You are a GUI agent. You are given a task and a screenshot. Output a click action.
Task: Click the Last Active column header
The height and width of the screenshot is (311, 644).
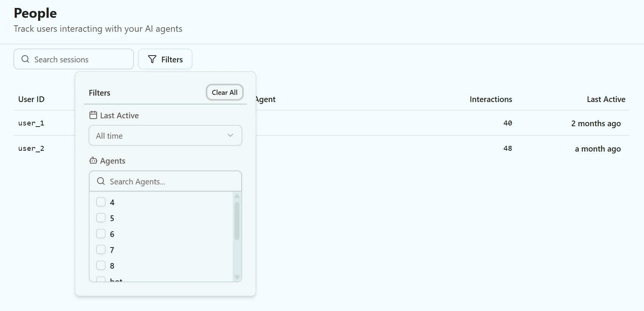tap(606, 99)
